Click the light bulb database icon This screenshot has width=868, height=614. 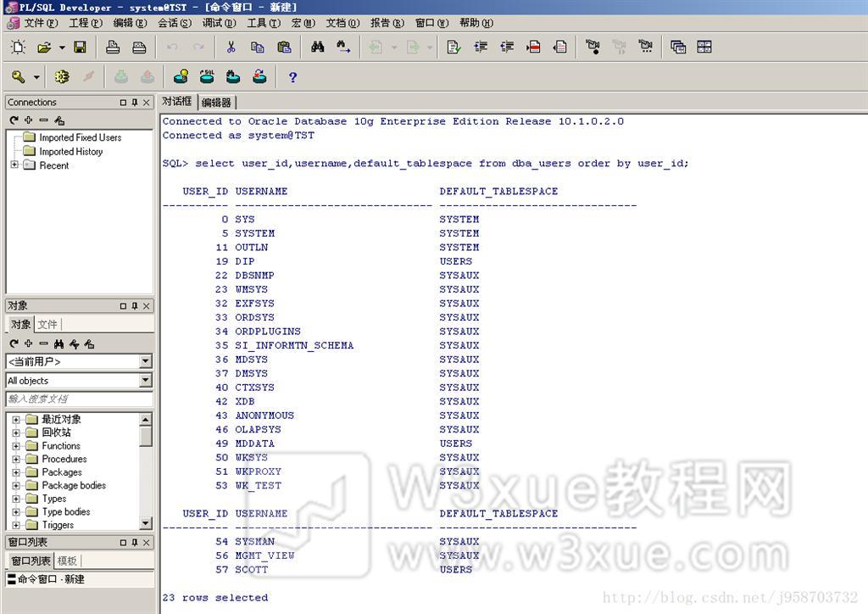tap(181, 77)
